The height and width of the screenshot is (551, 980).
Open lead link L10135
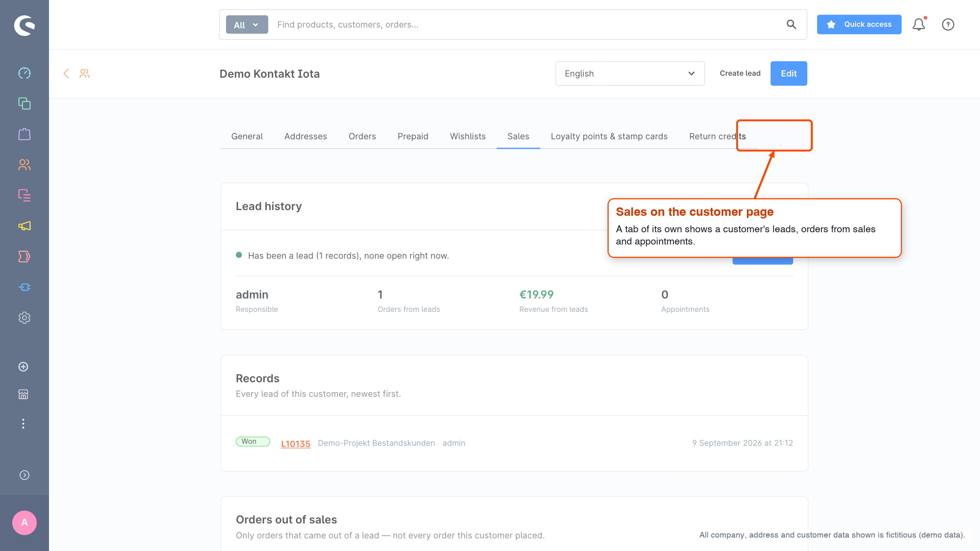click(x=296, y=443)
